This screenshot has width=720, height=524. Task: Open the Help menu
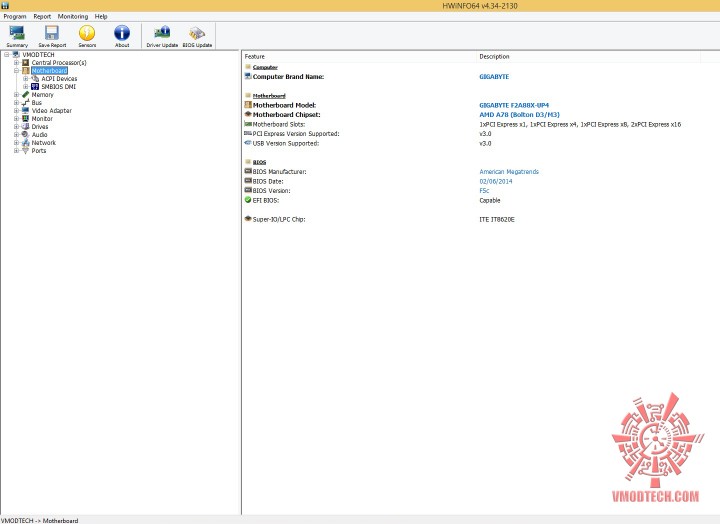(x=101, y=17)
